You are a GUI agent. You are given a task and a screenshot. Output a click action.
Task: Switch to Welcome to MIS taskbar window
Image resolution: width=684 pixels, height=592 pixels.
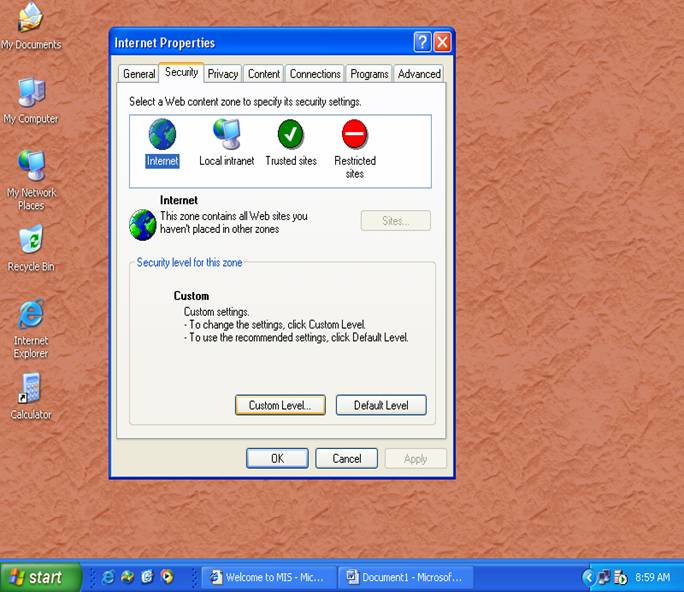(268, 577)
